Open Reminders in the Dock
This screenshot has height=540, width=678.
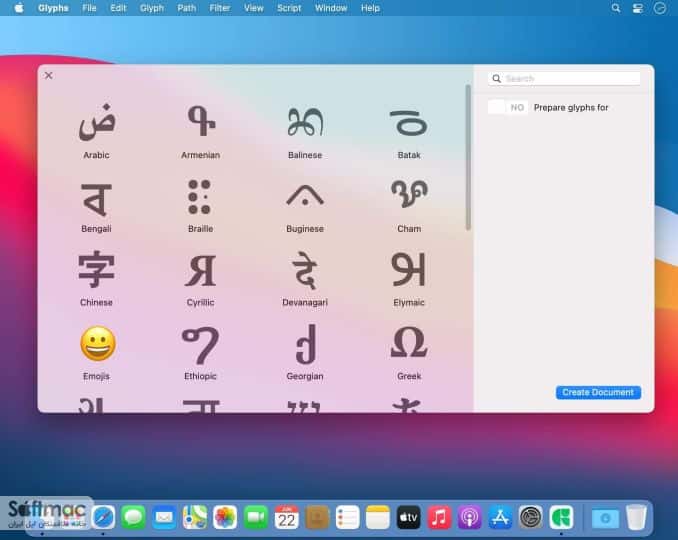(347, 517)
